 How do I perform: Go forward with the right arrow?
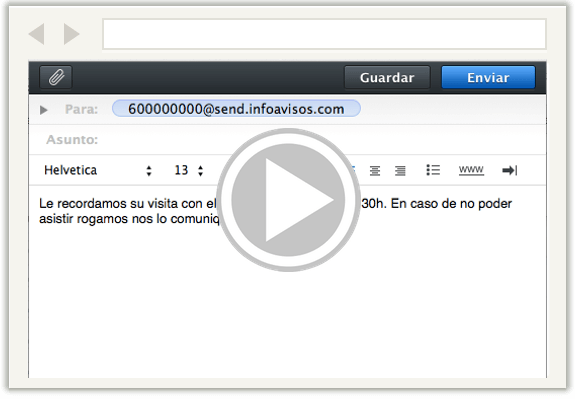click(x=72, y=34)
